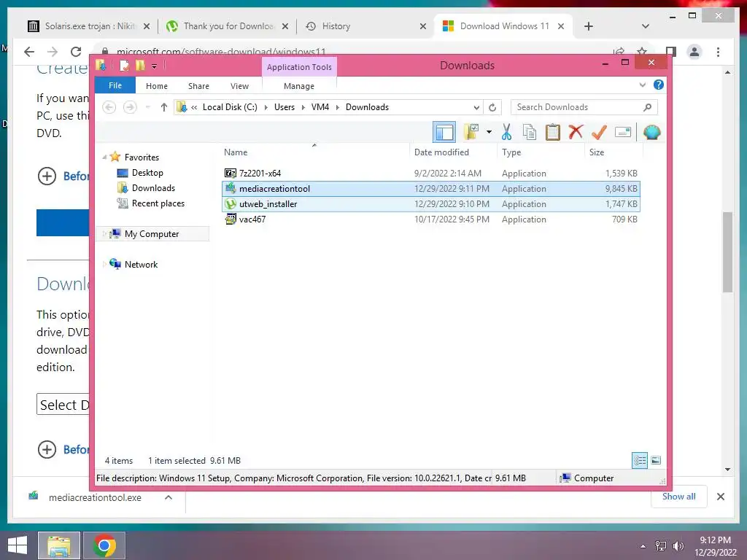The image size is (747, 560).
Task: Click Users in the address breadcrumb
Action: (x=285, y=107)
